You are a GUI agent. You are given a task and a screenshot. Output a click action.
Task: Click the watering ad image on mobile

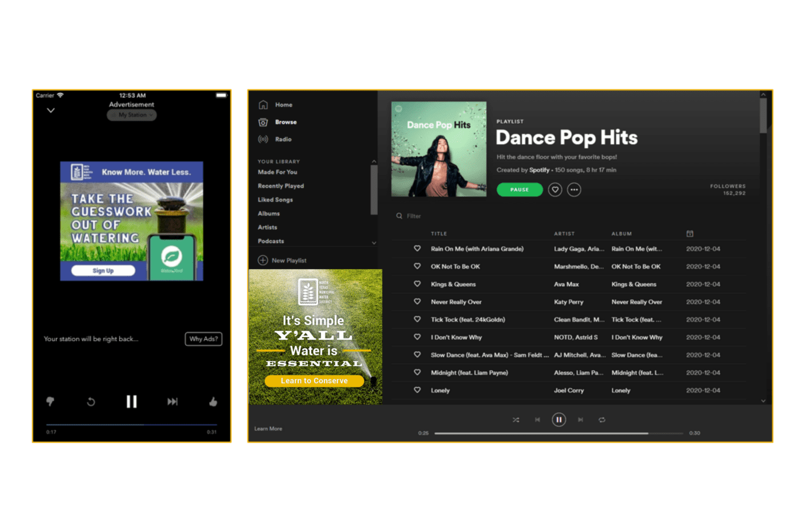[x=132, y=221]
